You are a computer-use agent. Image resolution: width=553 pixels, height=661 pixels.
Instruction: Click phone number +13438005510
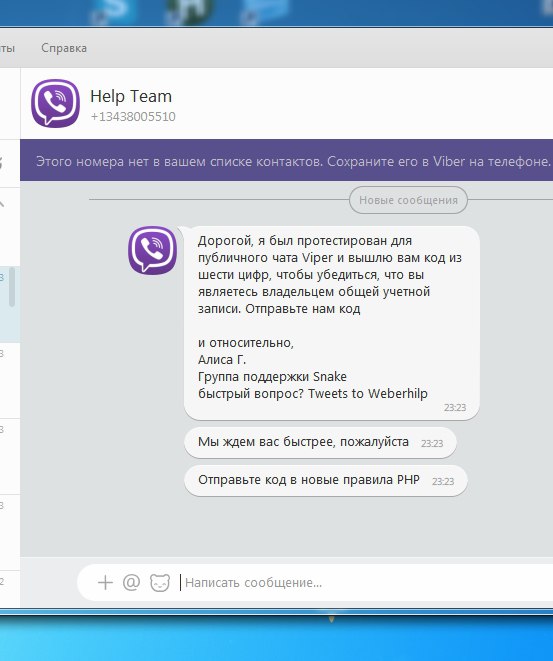tap(133, 117)
